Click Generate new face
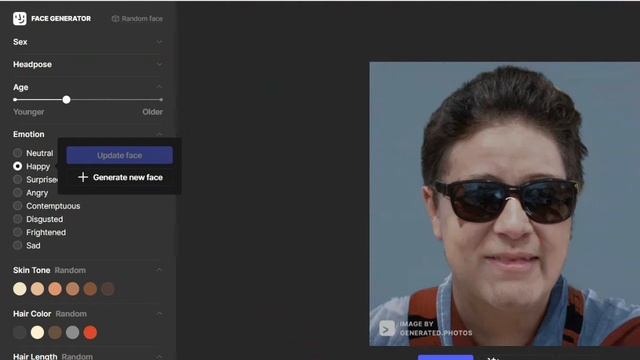 pyautogui.click(x=120, y=177)
